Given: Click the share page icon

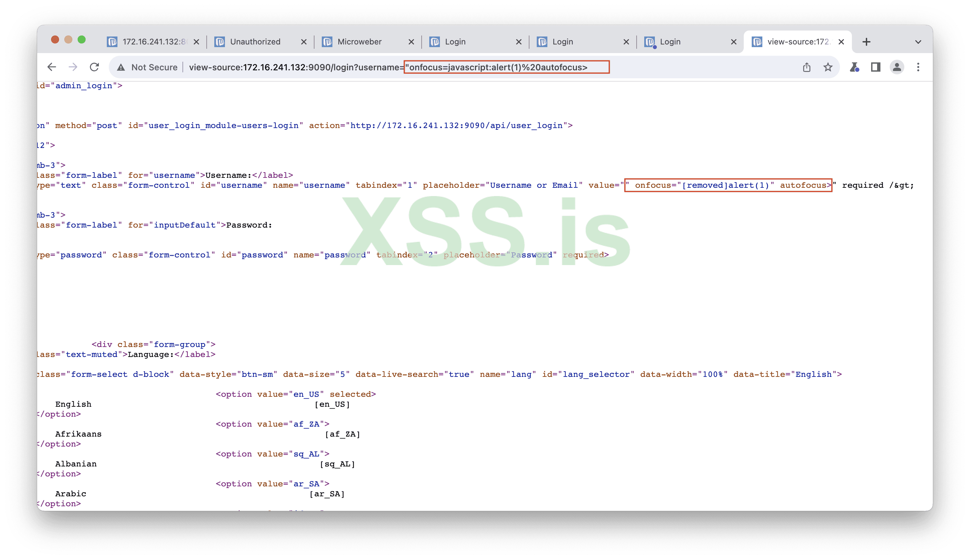Looking at the screenshot, I should tap(806, 67).
